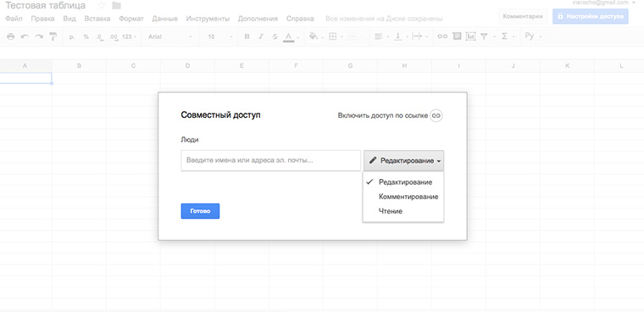Click the Настройки доступа button
Image resolution: width=644 pixels, height=312 pixels.
pos(591,16)
